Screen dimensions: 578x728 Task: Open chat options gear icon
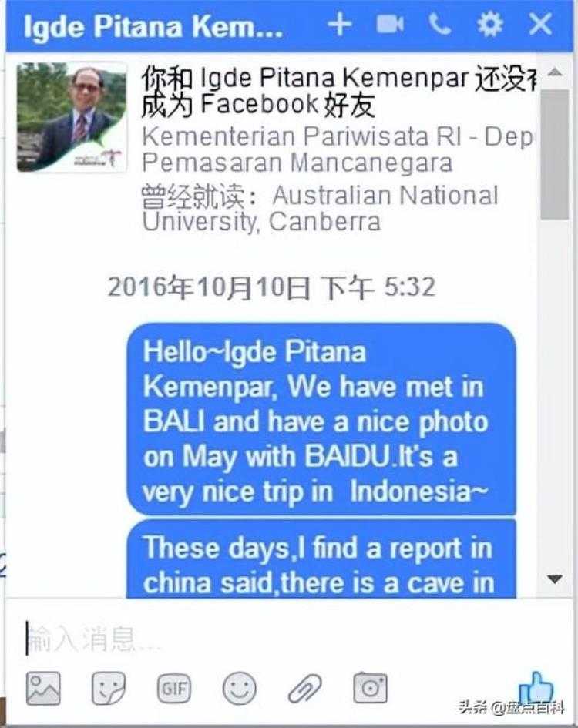489,24
